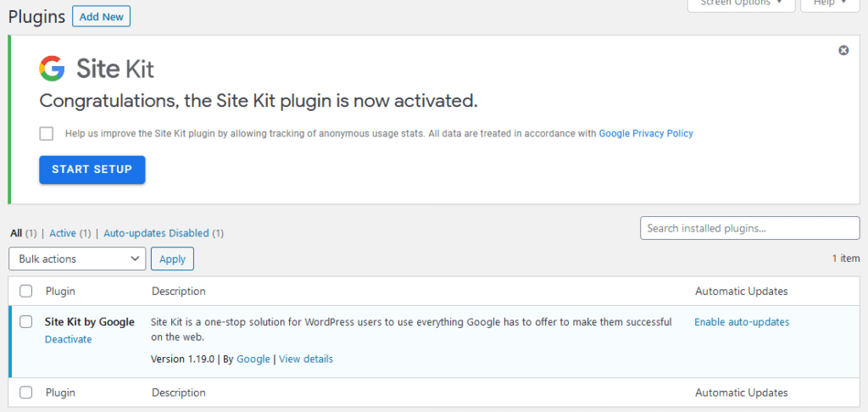This screenshot has width=868, height=412.
Task: Open View details for Site Kit
Action: 306,359
